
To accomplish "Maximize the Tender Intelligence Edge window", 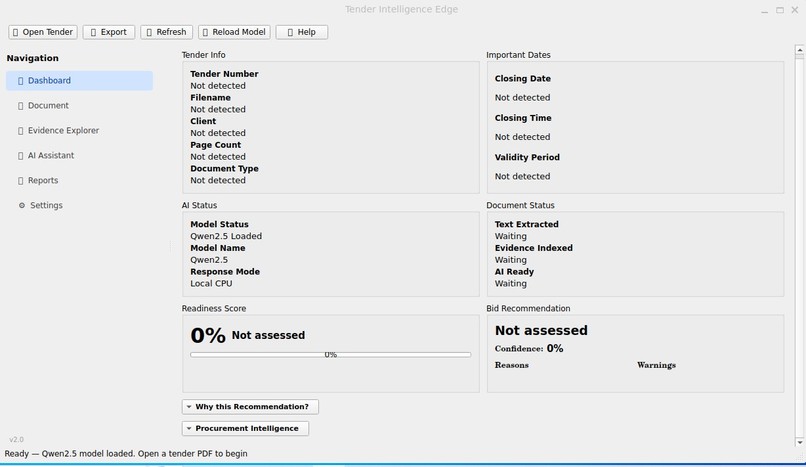I will coord(780,10).
